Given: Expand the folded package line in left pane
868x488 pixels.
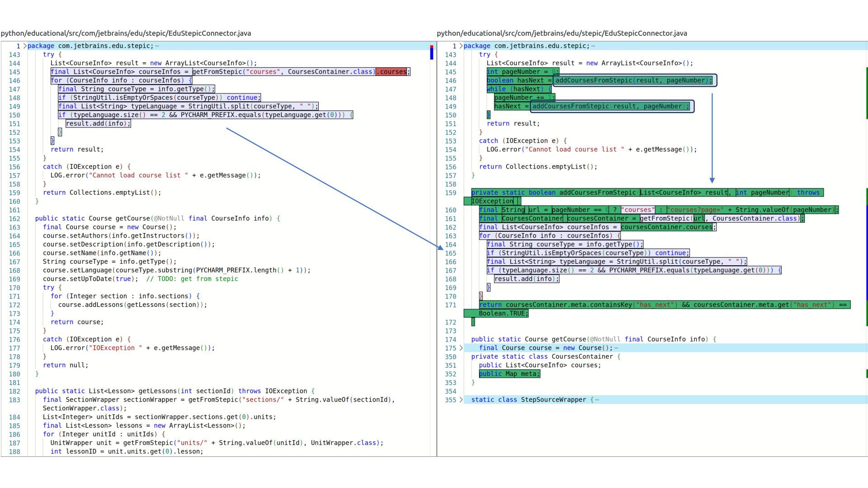Looking at the screenshot, I should [25, 46].
